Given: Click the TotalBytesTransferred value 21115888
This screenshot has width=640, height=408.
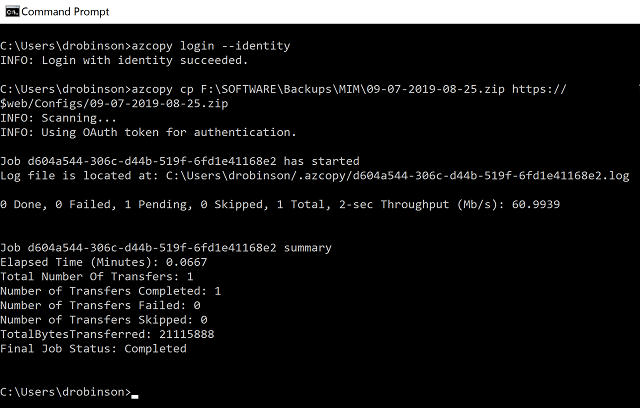Looking at the screenshot, I should pyautogui.click(x=187, y=334).
